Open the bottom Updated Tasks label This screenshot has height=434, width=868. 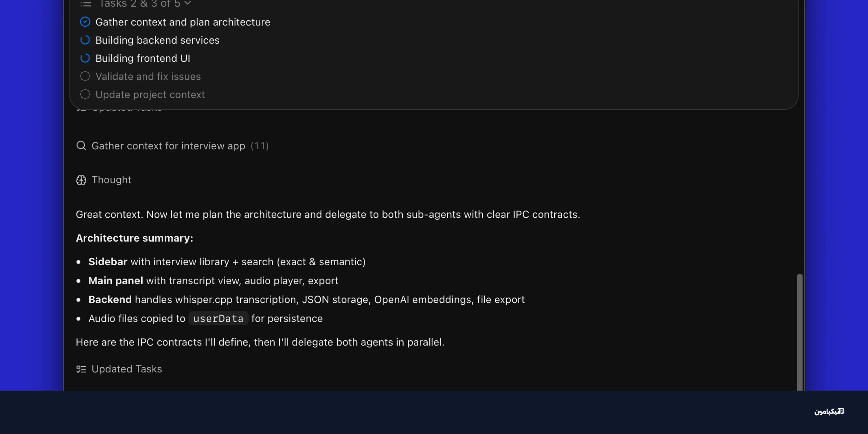pos(127,369)
